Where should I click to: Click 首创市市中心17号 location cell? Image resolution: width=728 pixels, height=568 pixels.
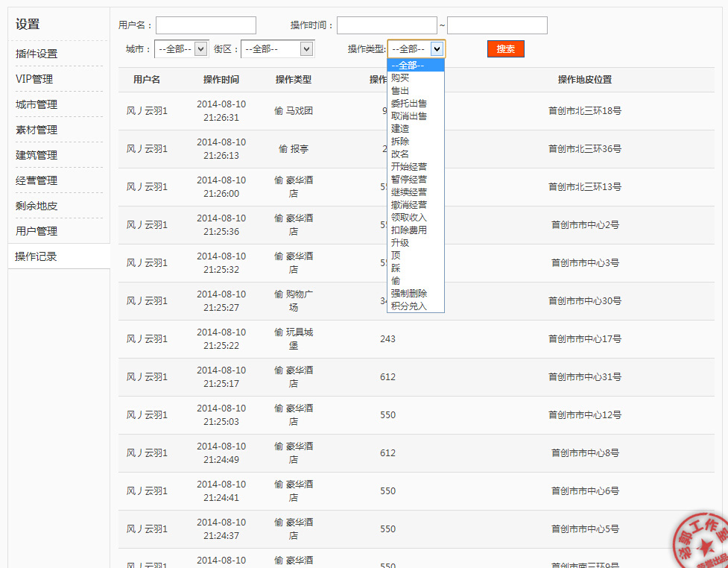coord(585,339)
